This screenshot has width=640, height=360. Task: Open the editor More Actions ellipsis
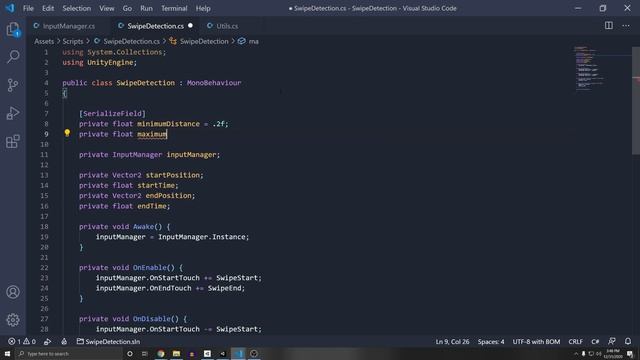pyautogui.click(x=626, y=26)
